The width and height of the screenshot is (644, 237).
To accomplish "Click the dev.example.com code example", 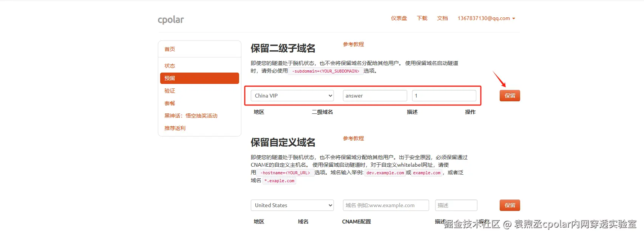I will [x=385, y=173].
